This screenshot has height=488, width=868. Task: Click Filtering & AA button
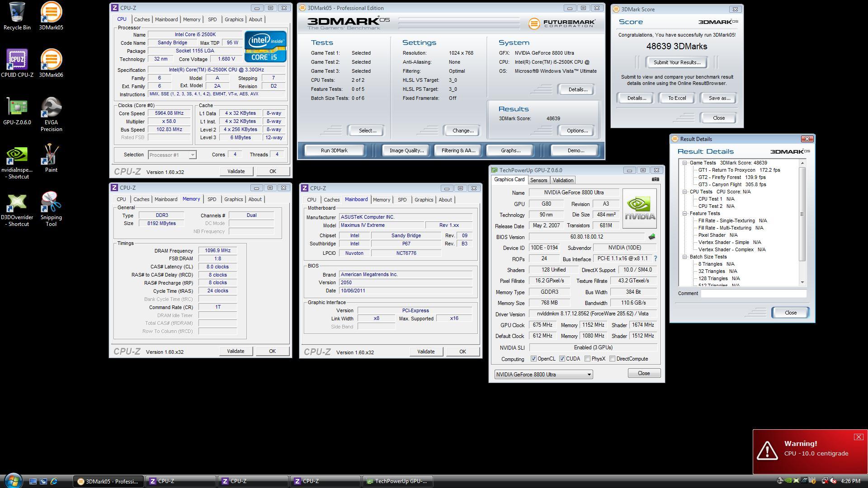tap(458, 150)
